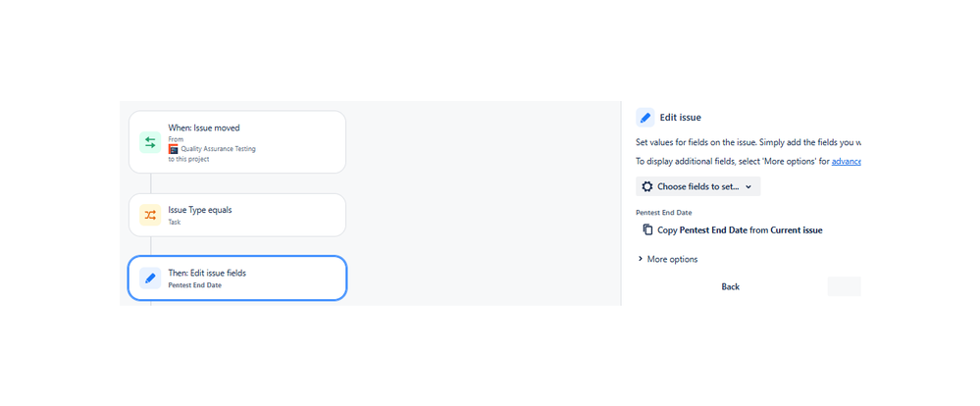The image size is (980, 406).
Task: Expand the More options section
Action: click(x=667, y=259)
